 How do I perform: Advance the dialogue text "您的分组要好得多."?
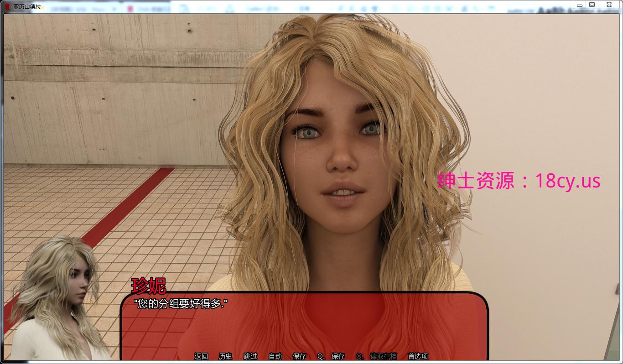point(181,303)
